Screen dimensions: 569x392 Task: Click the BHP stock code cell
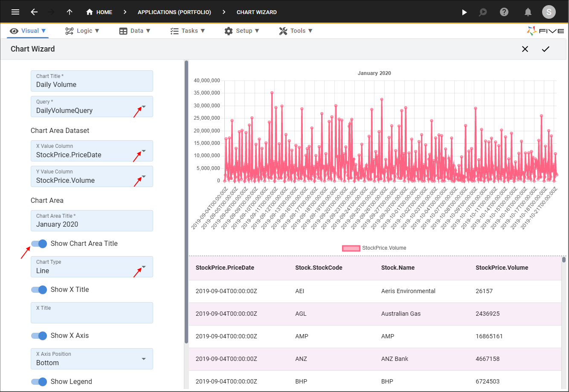pos(301,381)
